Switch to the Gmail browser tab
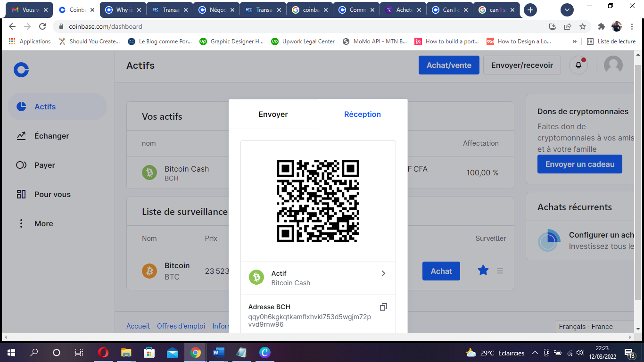Viewport: 644px width, 362px height. [x=29, y=10]
